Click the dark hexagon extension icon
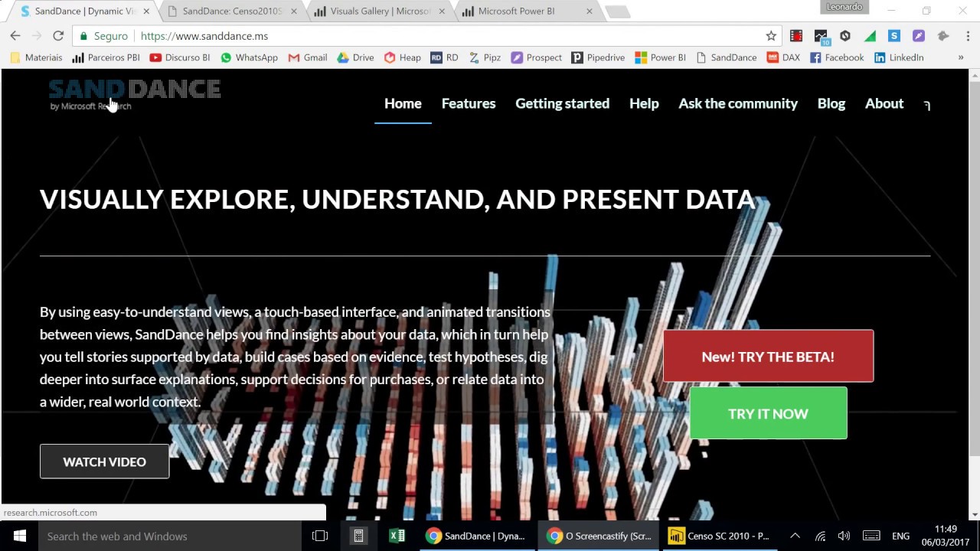Viewport: 980px width, 551px height. 845,36
